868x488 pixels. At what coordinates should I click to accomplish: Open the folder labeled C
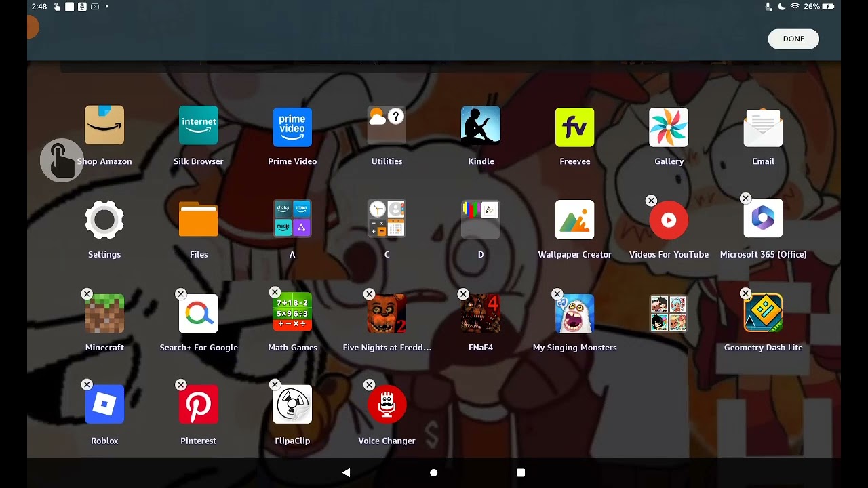387,219
